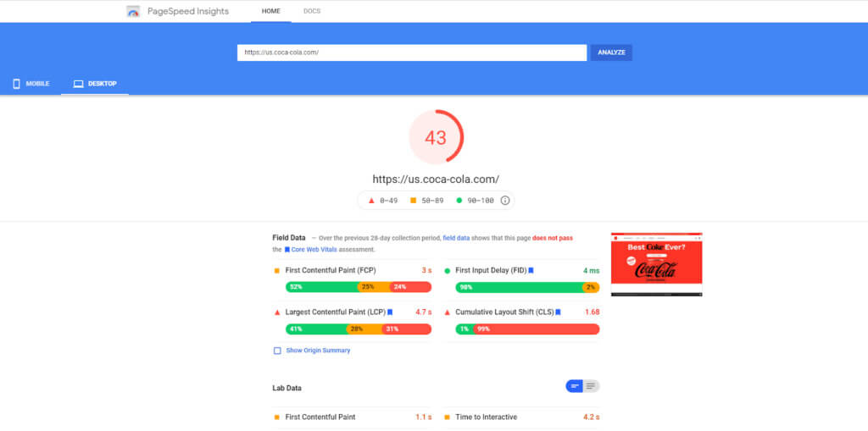Click the Largest Contentful Paint bookmark icon
Image resolution: width=868 pixels, height=431 pixels.
click(390, 312)
